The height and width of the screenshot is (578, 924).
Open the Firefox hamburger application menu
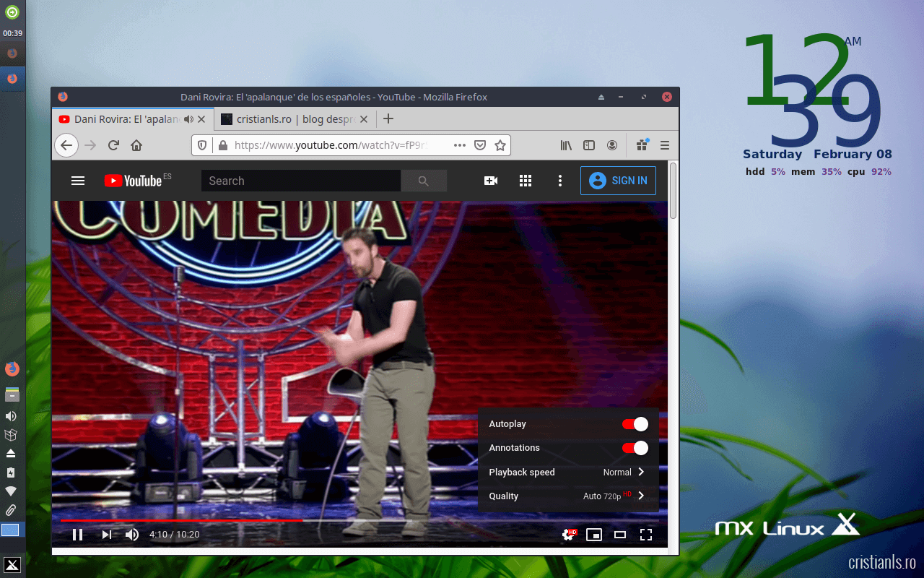665,145
